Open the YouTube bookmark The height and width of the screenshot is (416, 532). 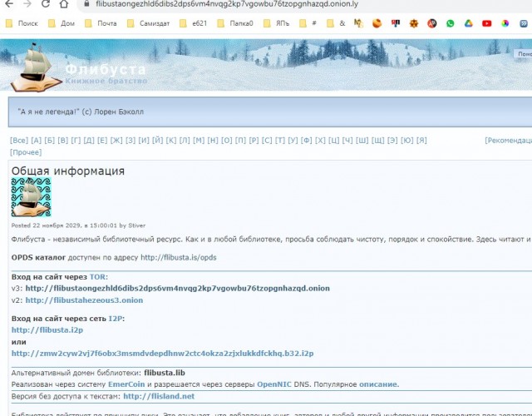(487, 23)
